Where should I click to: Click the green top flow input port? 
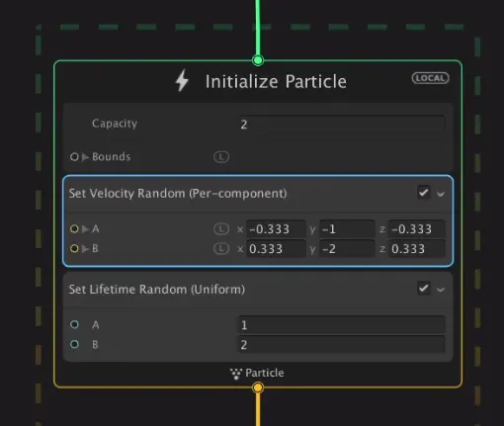click(258, 60)
